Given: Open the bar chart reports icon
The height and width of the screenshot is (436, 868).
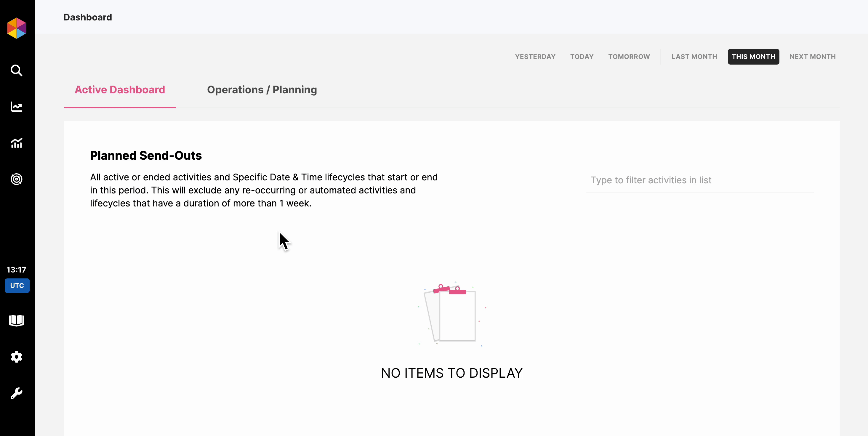Looking at the screenshot, I should click(x=17, y=143).
